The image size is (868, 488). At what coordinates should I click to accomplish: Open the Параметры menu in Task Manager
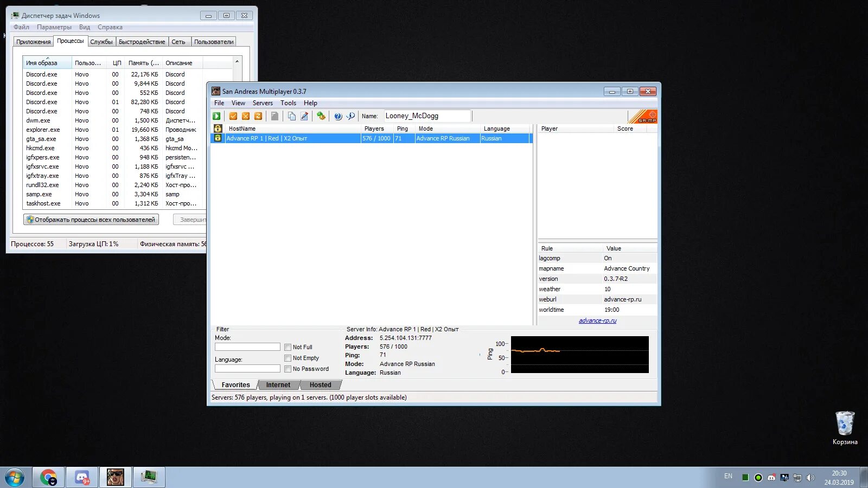[54, 27]
